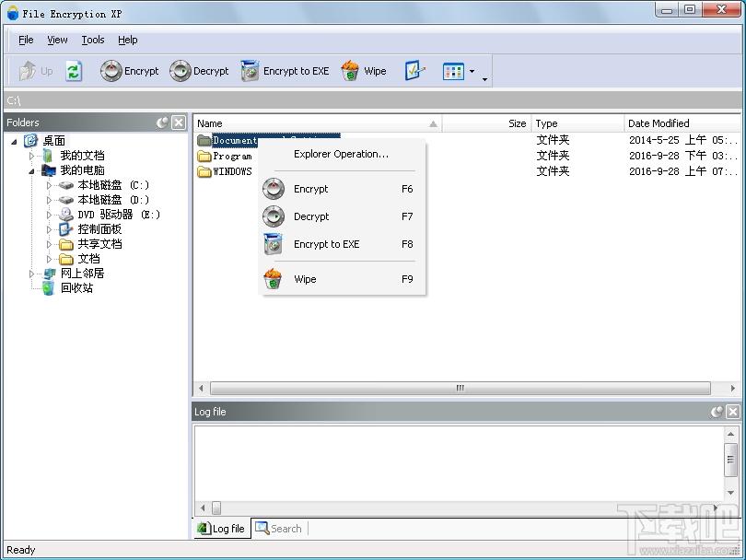
Task: Select DVD 驱动器 (E:) drive
Action: pos(119,215)
